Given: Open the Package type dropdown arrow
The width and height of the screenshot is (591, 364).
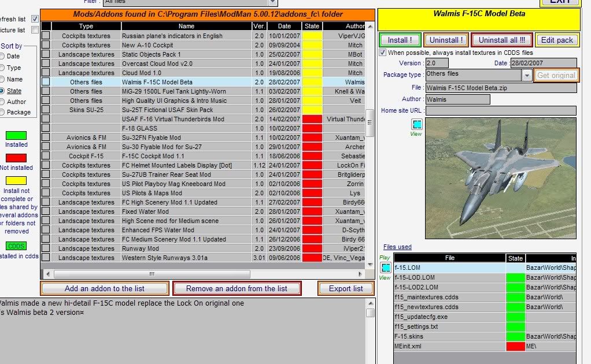Looking at the screenshot, I should (x=527, y=75).
